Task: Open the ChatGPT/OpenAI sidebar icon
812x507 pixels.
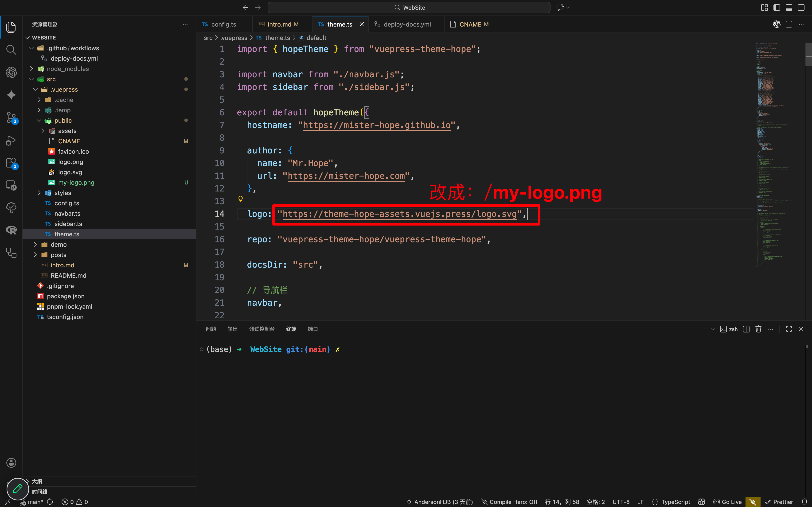Action: [11, 72]
